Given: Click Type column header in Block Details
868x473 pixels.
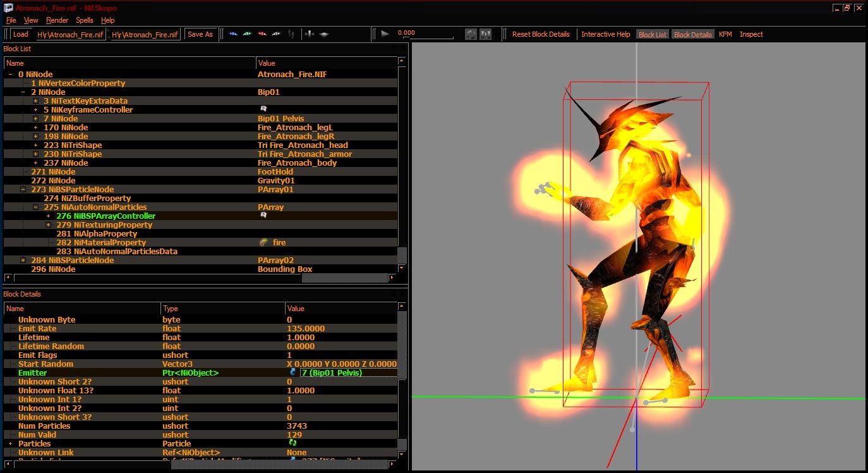Looking at the screenshot, I should 223,309.
